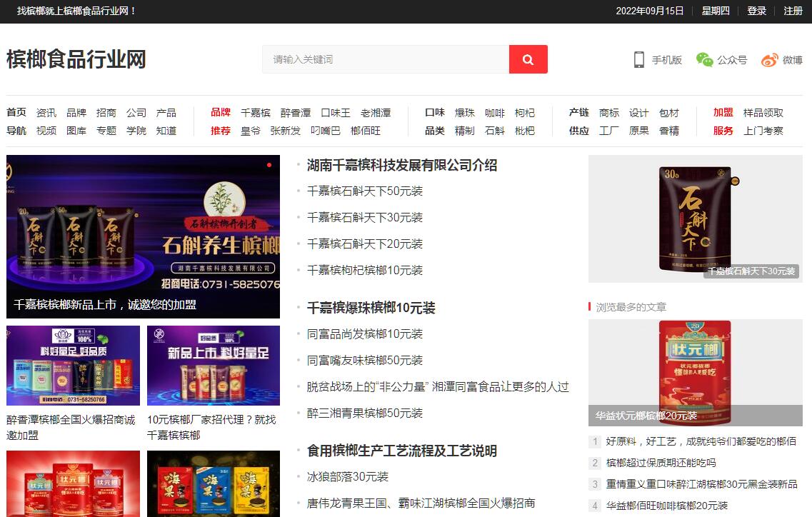Open 食用槟榔生产工艺流程及工艺说明 article

(x=401, y=451)
